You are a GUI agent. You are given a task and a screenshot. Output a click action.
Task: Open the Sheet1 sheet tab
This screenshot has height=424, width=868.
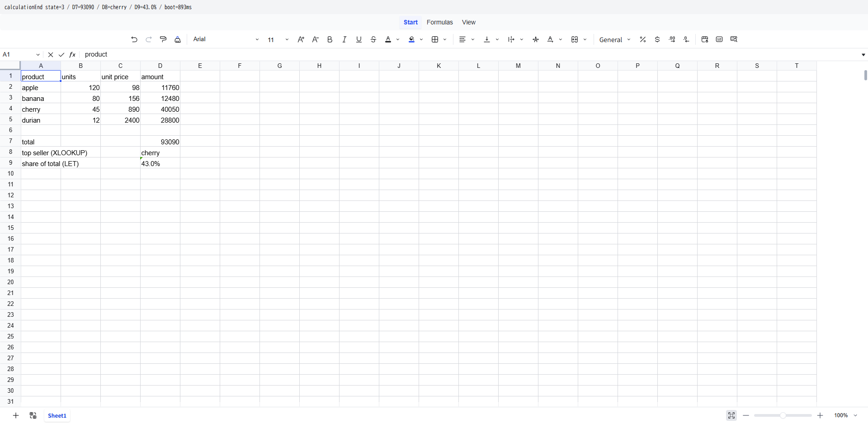pyautogui.click(x=57, y=415)
